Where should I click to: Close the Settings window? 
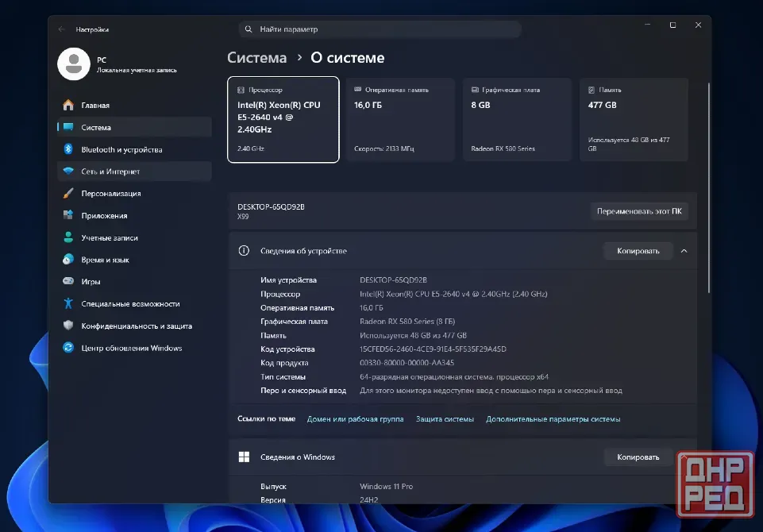pyautogui.click(x=698, y=25)
